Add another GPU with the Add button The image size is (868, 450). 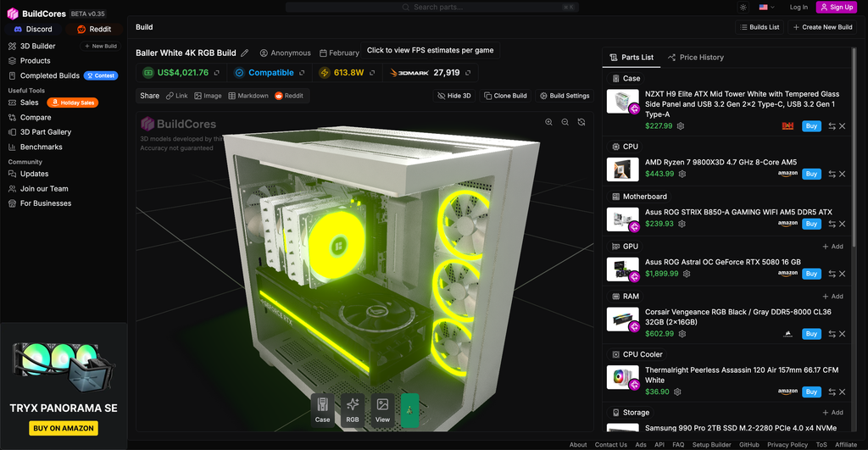pyautogui.click(x=832, y=247)
